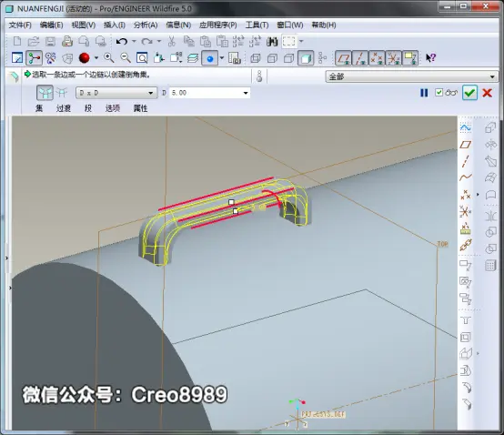The height and width of the screenshot is (435, 504).
Task: Open the D x D chamfer scheme dropdown
Action: coord(116,93)
